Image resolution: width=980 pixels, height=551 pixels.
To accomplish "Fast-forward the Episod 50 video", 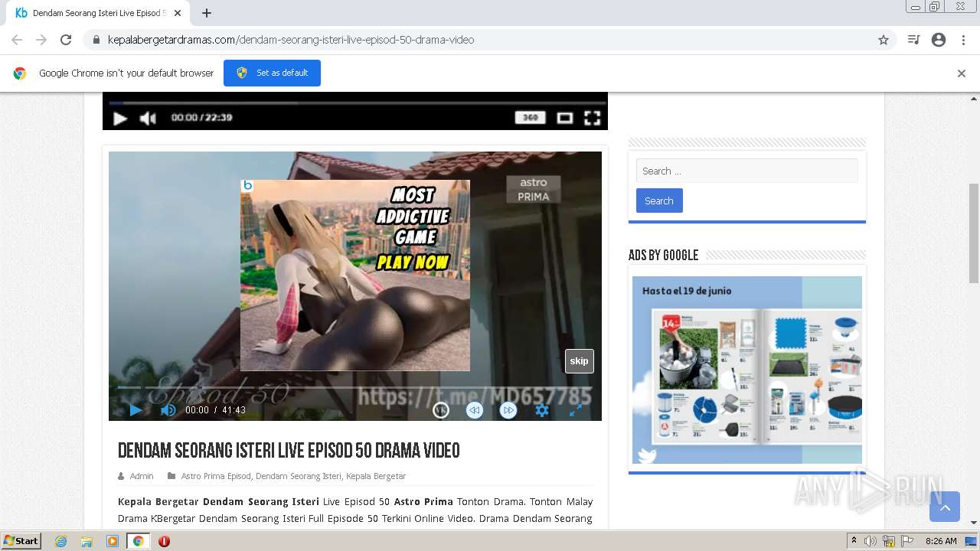I will [508, 410].
